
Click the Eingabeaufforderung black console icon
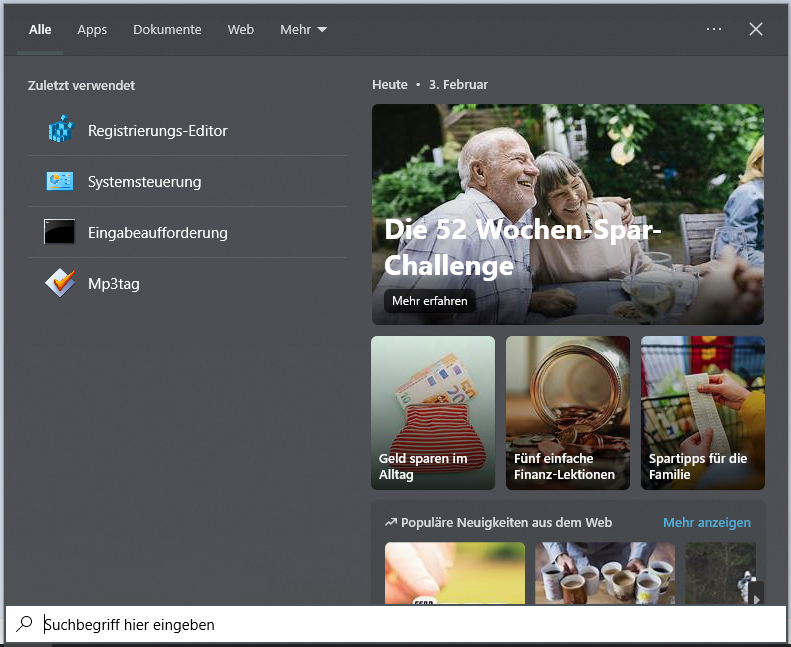pos(60,233)
